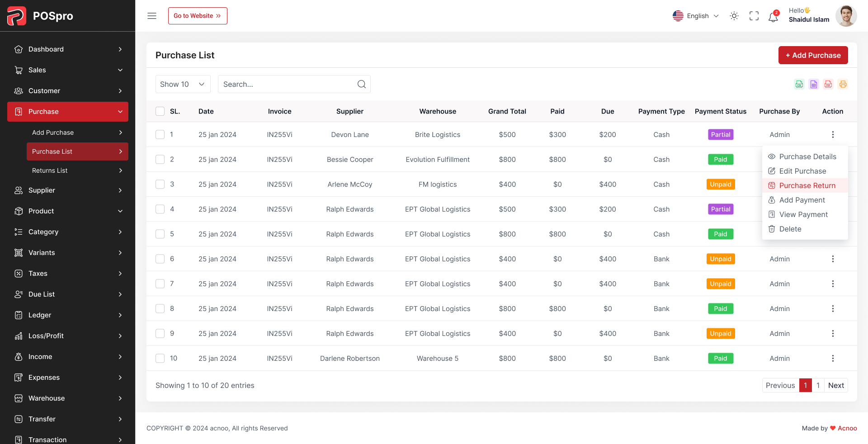Click the Add Purchase button
The width and height of the screenshot is (868, 444).
click(x=813, y=55)
